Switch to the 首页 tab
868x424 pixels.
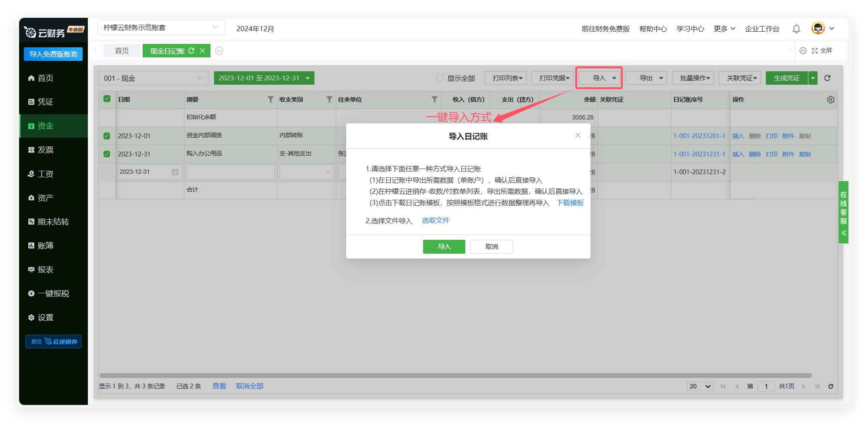(122, 51)
